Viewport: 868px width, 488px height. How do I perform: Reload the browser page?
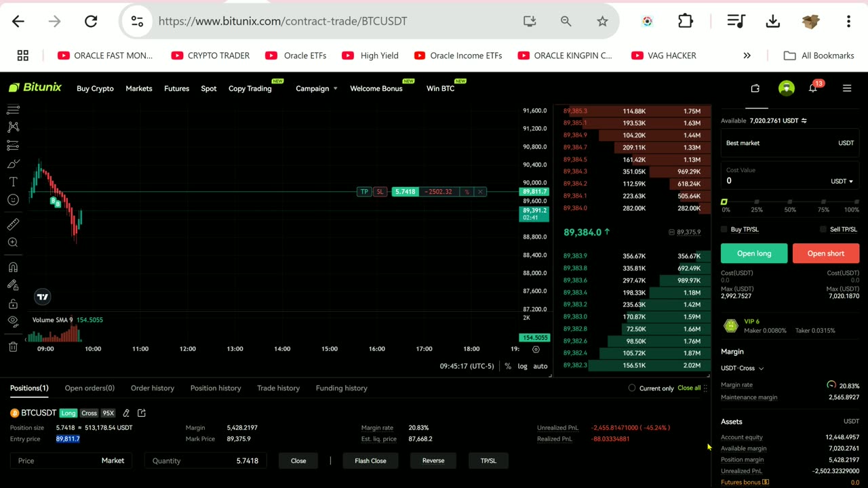pos(91,21)
